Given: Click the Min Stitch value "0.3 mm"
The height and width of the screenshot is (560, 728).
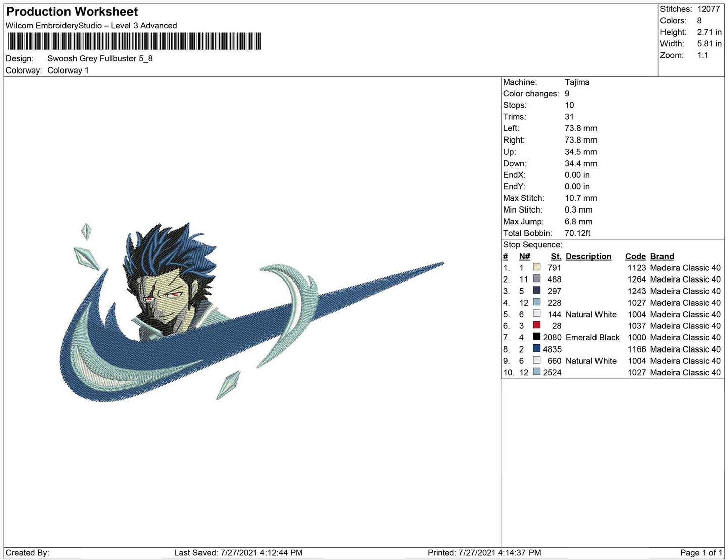Looking at the screenshot, I should 579,209.
